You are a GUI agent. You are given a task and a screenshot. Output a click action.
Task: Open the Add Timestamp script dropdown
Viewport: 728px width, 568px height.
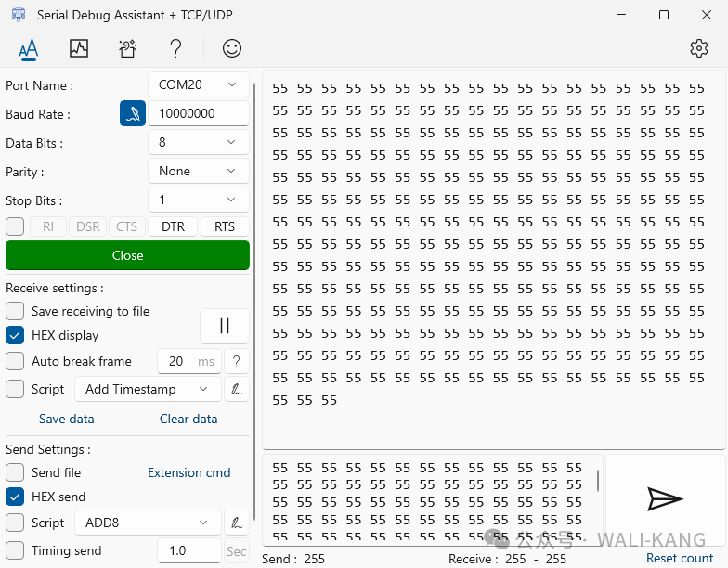pyautogui.click(x=149, y=389)
